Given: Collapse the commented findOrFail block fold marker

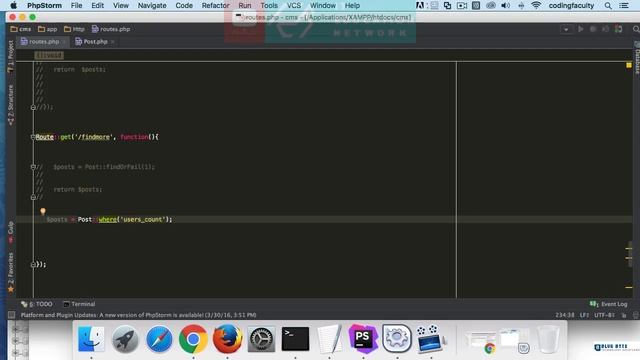Looking at the screenshot, I should tap(33, 167).
